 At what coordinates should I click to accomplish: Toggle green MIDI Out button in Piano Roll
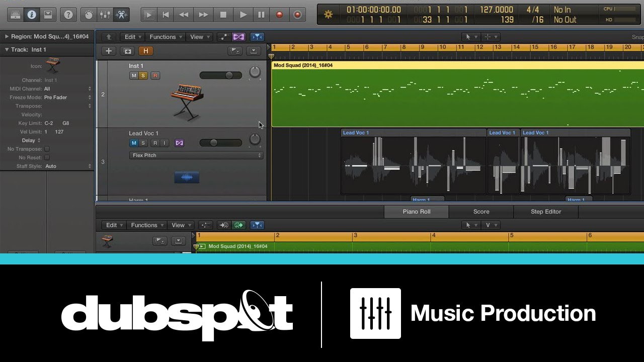tap(239, 225)
